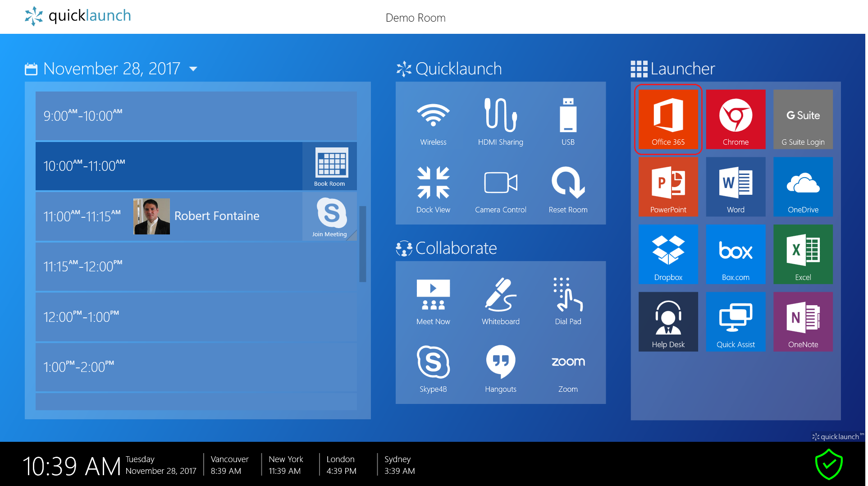Viewport: 868px width, 486px height.
Task: Select the 12:00PM-1:00PM time slot
Action: point(197,318)
